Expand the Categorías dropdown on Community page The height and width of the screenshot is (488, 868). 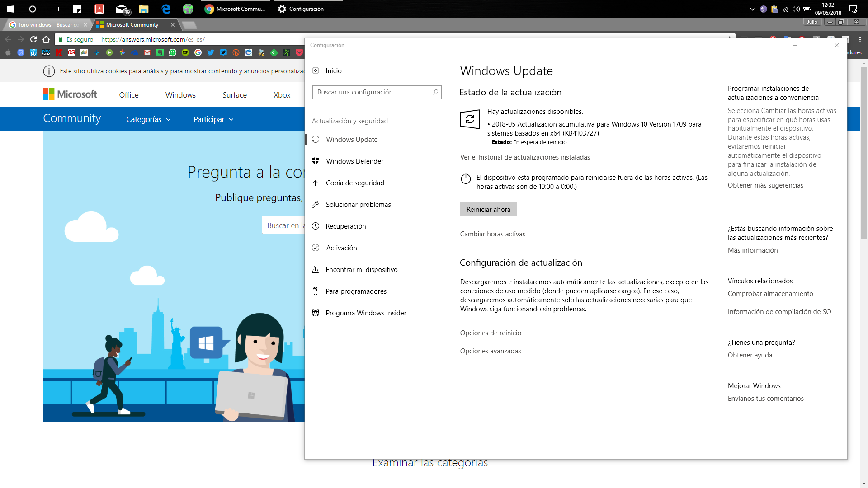point(148,119)
